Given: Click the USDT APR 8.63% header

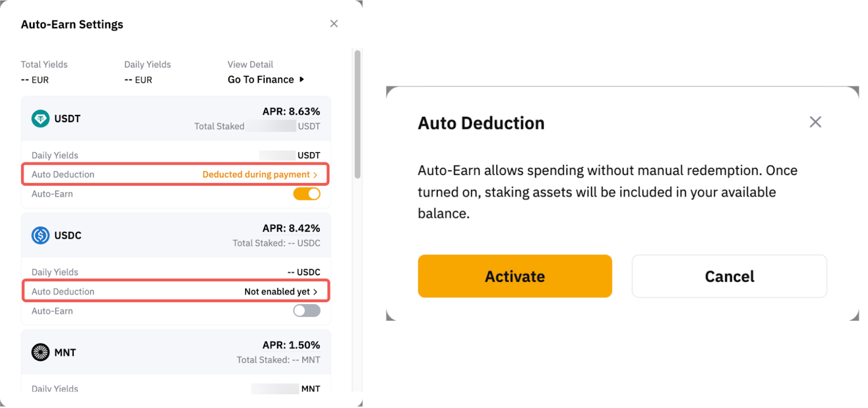Looking at the screenshot, I should point(291,111).
